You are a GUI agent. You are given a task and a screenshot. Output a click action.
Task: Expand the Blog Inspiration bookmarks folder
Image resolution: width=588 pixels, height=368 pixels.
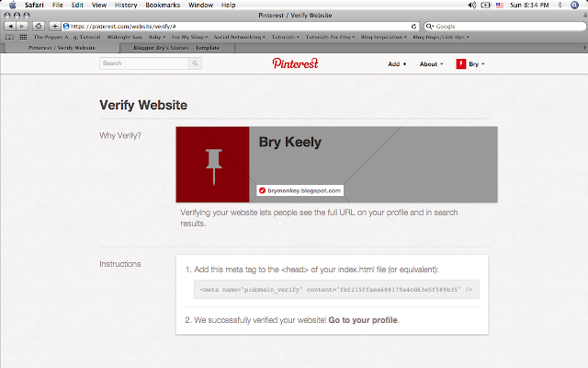[x=384, y=37]
